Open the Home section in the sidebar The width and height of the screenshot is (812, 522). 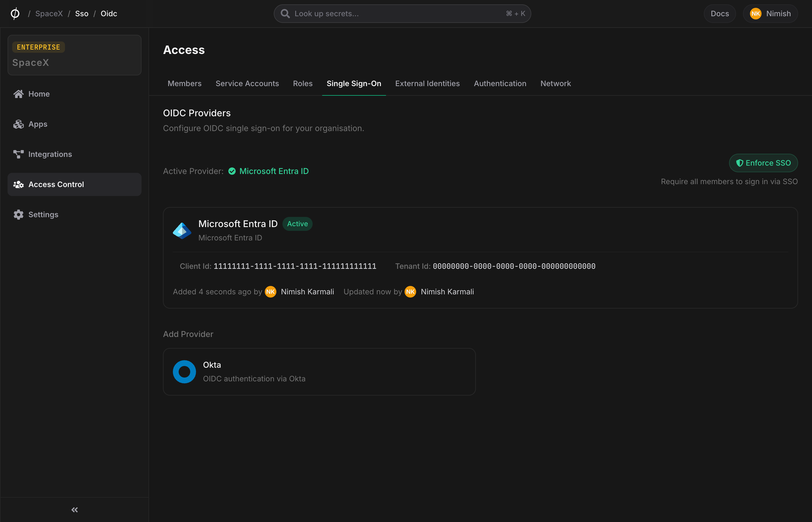[x=39, y=94]
